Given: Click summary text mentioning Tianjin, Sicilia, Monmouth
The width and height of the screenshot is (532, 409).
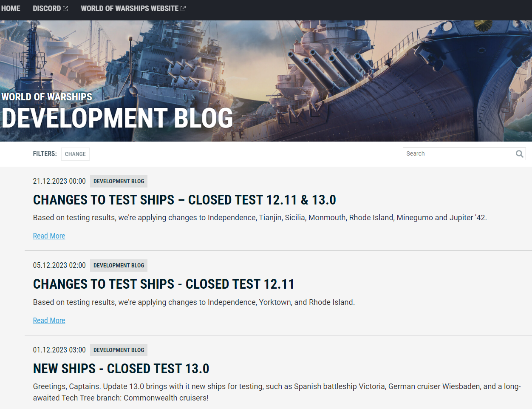Looking at the screenshot, I should [260, 218].
